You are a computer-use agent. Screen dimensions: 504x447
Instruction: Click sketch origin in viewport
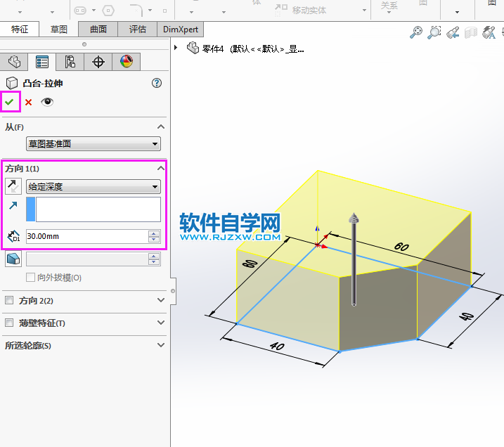tap(318, 245)
